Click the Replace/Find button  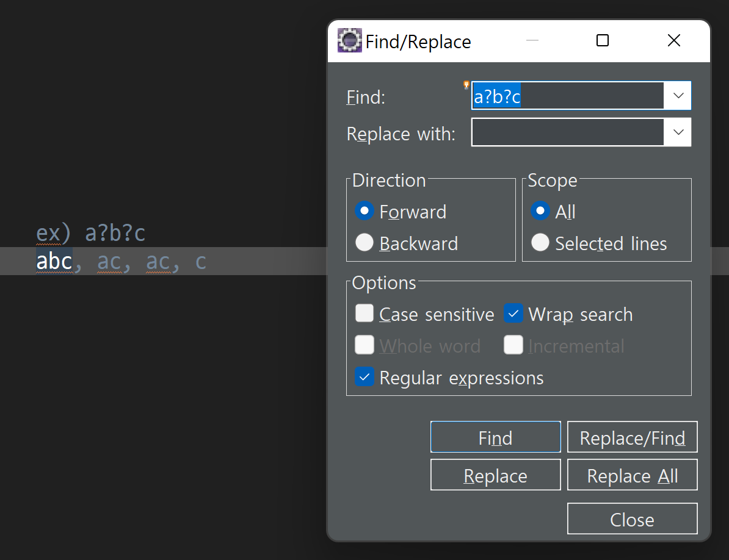pos(633,437)
